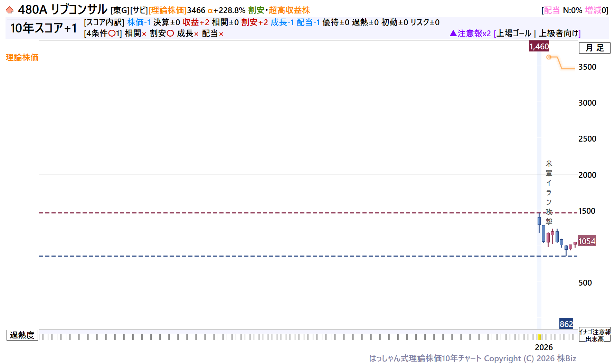Image resolution: width=615 pixels, height=364 pixels.
Task: Click the yellow overheating indicator cell
Action: (x=539, y=337)
